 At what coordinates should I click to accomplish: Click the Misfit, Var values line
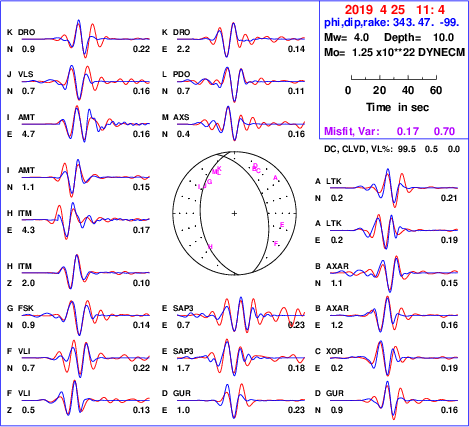coord(390,131)
